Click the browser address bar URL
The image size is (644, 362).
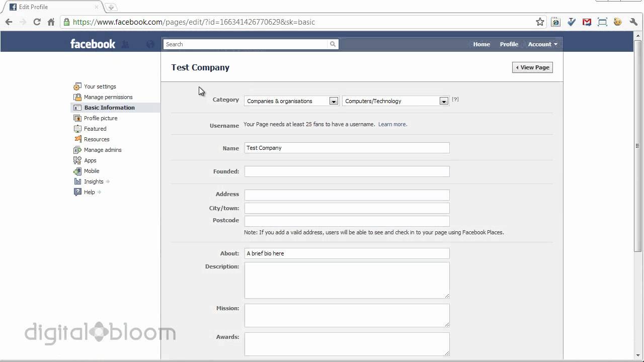194,22
